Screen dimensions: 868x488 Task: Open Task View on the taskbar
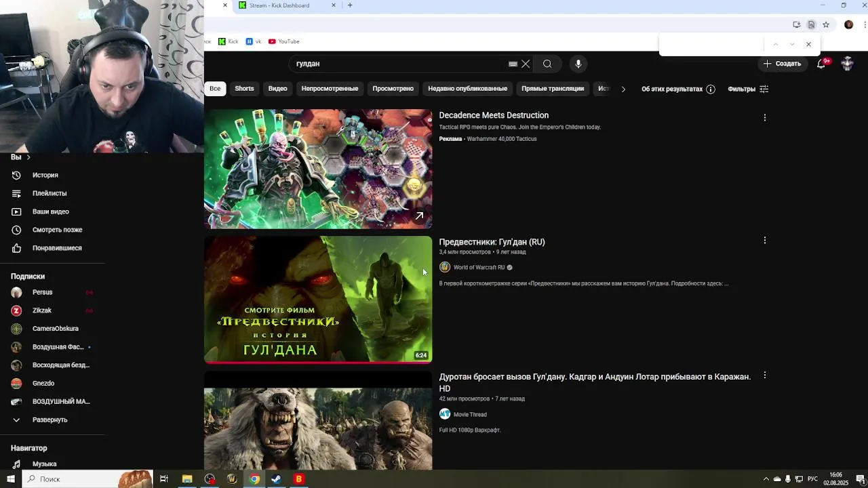click(x=163, y=479)
